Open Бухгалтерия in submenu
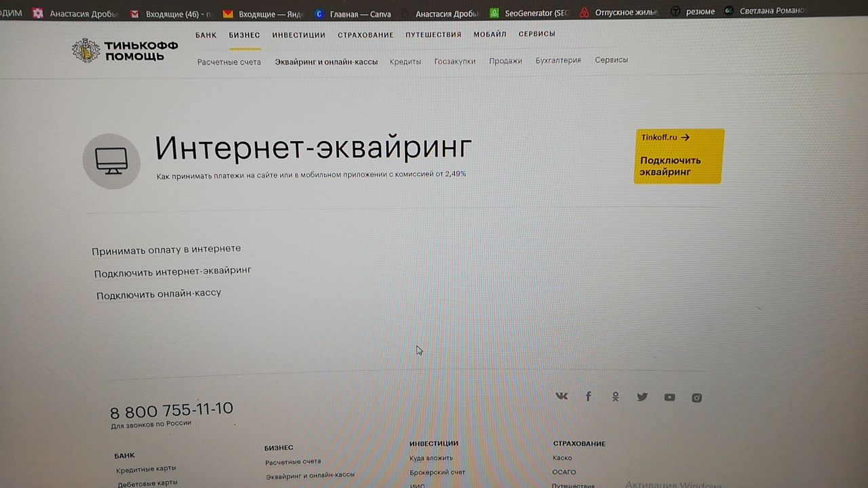This screenshot has width=868, height=488. (x=558, y=60)
